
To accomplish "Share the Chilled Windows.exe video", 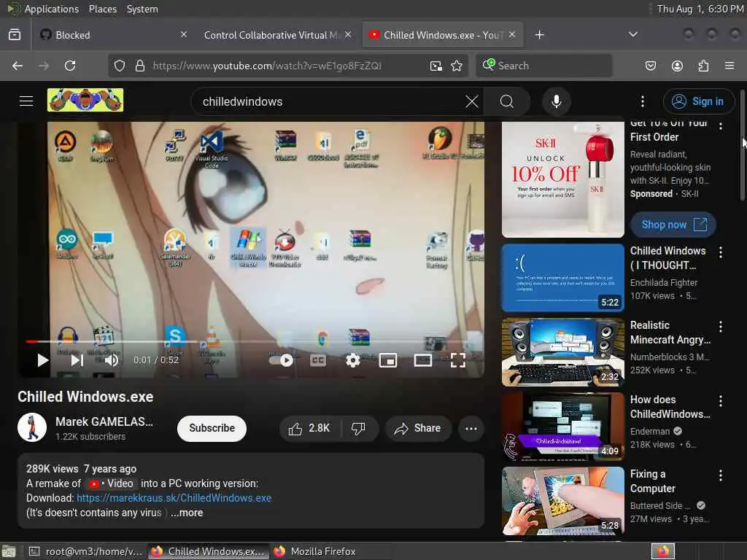I will (418, 428).
